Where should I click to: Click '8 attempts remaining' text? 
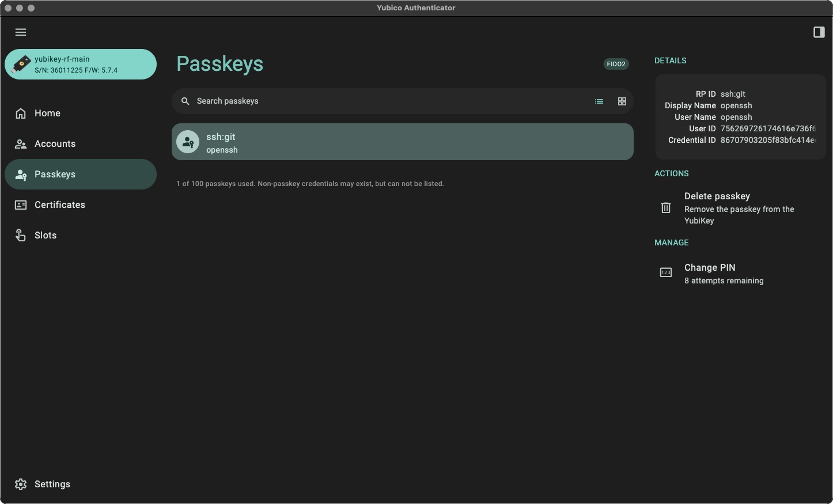pyautogui.click(x=724, y=281)
